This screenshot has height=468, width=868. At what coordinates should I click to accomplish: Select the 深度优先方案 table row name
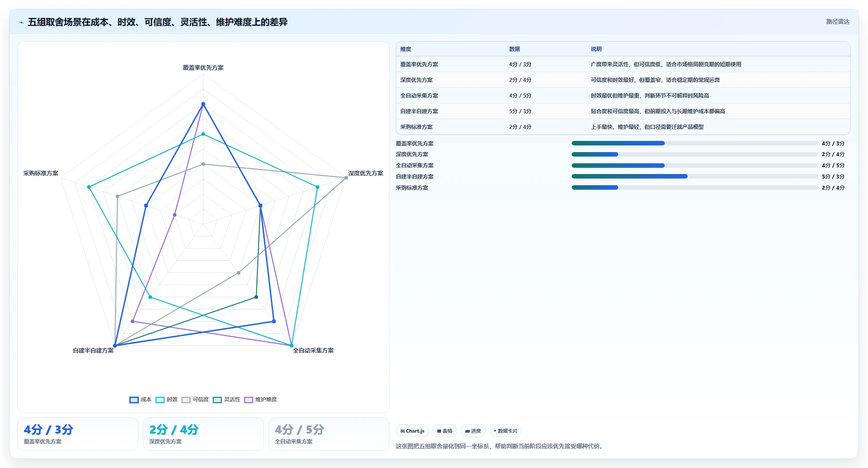pos(416,80)
